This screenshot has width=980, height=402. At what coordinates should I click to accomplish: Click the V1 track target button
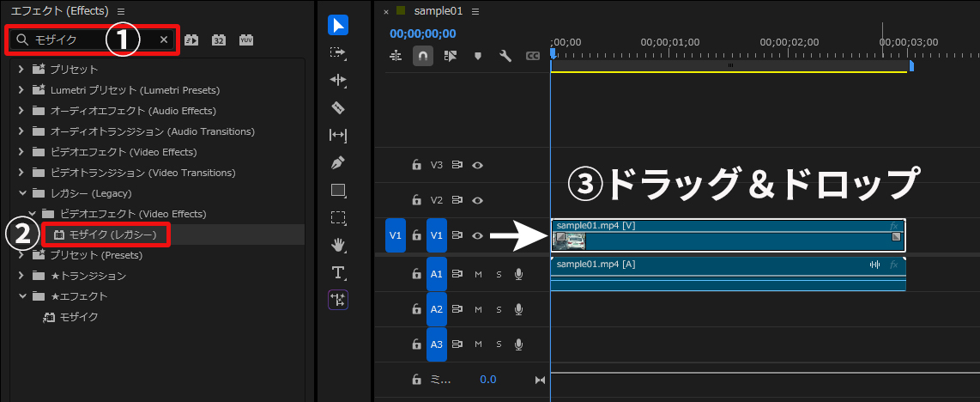click(x=437, y=235)
